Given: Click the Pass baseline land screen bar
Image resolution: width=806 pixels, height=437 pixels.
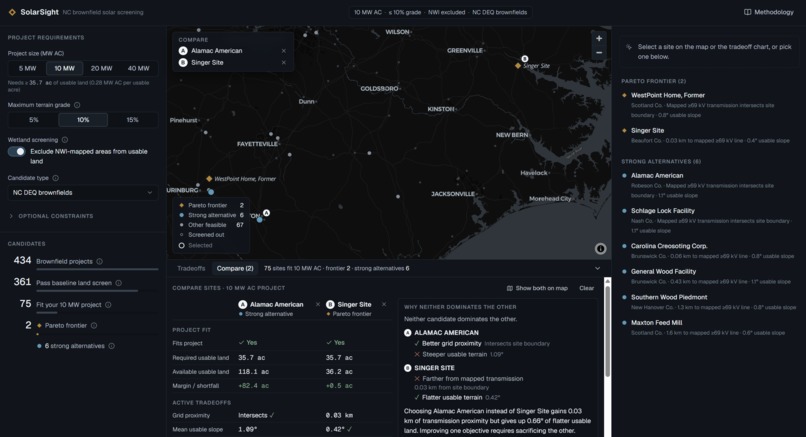Looking at the screenshot, I should pyautogui.click(x=97, y=291).
